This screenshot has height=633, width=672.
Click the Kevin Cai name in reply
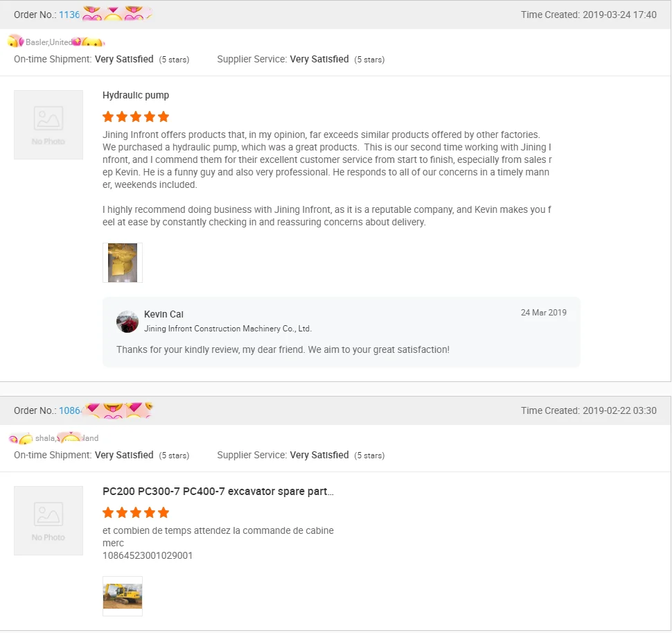coord(163,314)
